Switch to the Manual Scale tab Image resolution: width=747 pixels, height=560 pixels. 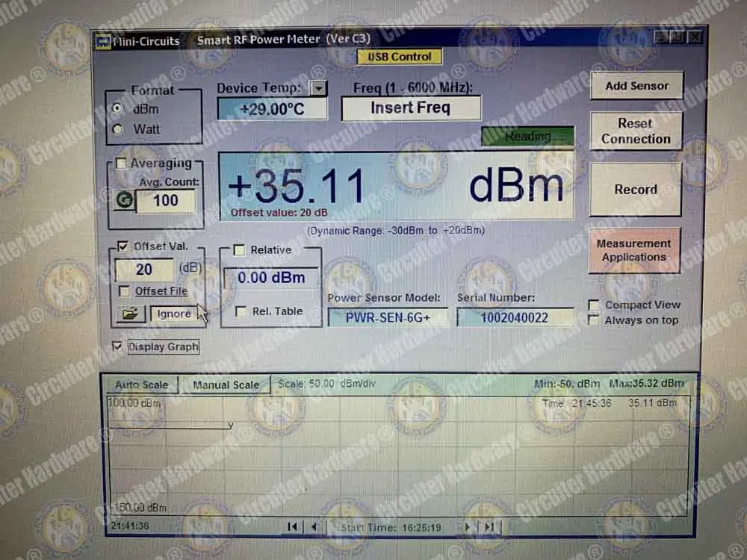pos(225,385)
